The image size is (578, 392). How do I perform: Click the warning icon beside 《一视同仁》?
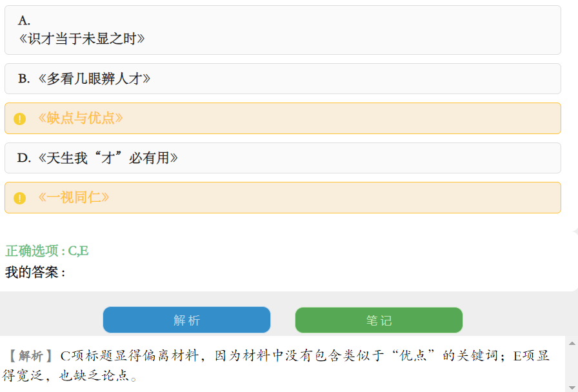[x=20, y=198]
